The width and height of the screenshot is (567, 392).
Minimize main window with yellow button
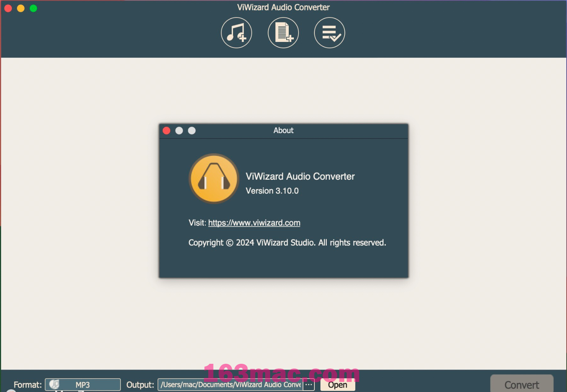21,8
